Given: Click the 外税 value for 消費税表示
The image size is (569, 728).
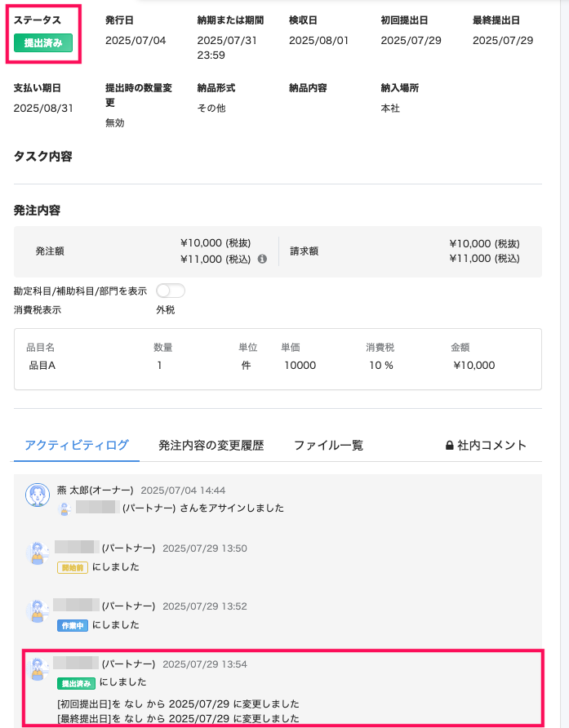Looking at the screenshot, I should [x=166, y=310].
